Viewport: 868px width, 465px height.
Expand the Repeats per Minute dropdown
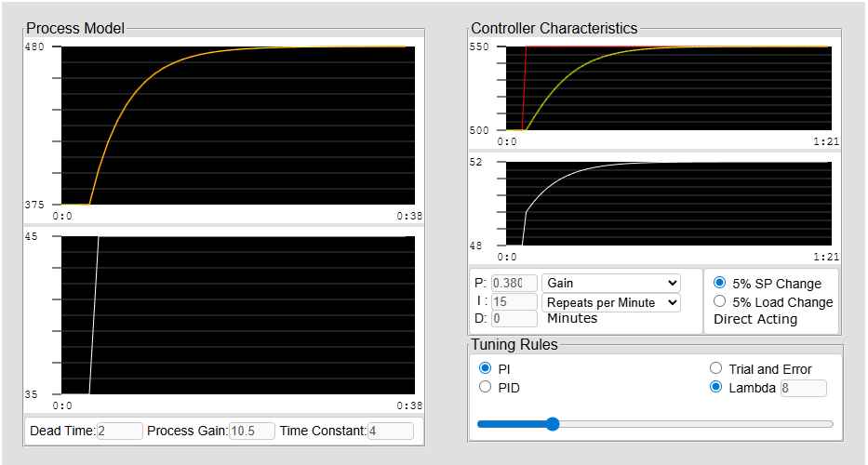(611, 302)
